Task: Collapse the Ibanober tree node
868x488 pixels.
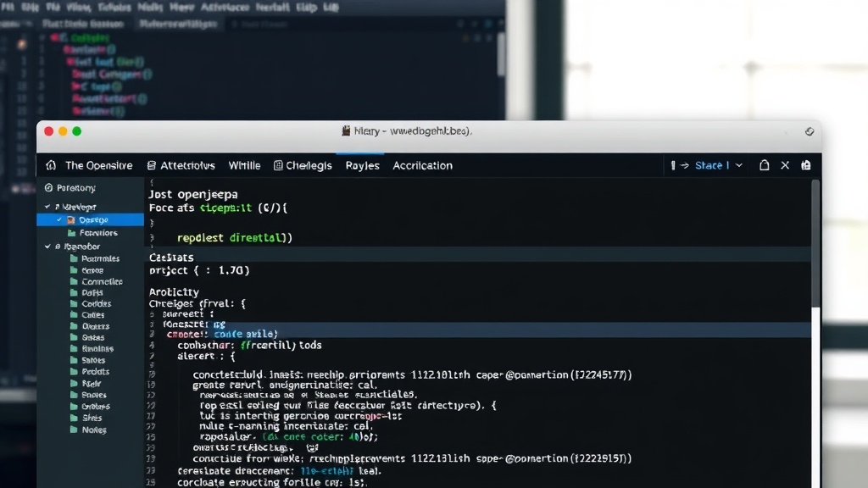Action: pyautogui.click(x=47, y=247)
